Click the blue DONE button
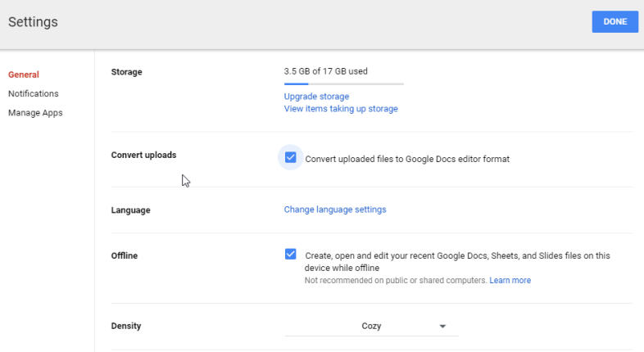 [615, 22]
